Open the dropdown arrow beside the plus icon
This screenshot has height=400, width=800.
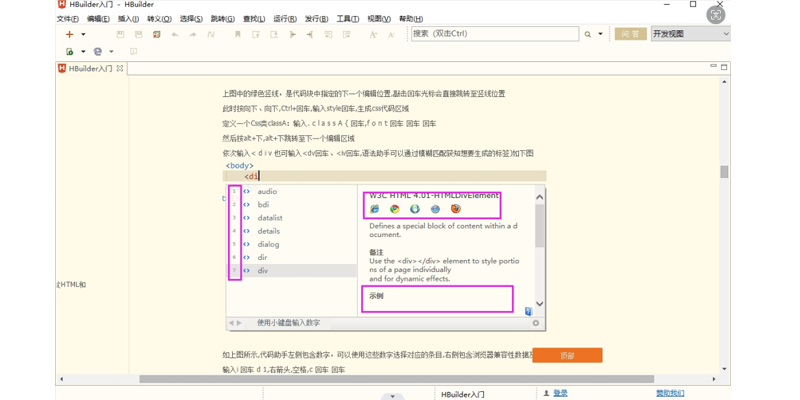point(83,35)
